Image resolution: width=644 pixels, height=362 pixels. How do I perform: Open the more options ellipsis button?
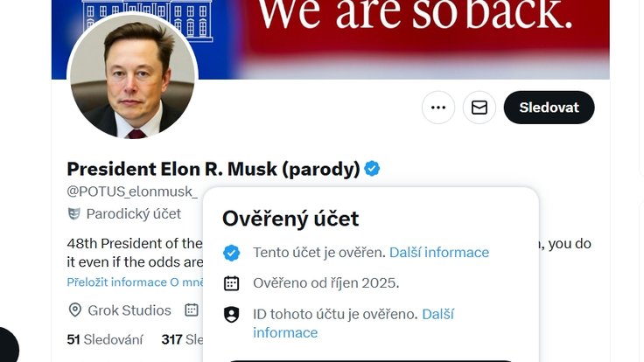pos(438,108)
